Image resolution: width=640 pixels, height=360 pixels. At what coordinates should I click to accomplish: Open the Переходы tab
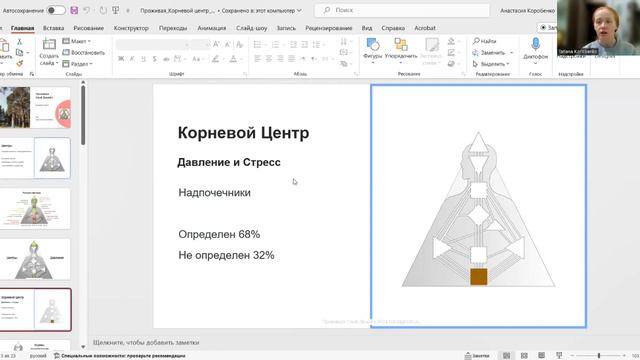click(x=173, y=28)
